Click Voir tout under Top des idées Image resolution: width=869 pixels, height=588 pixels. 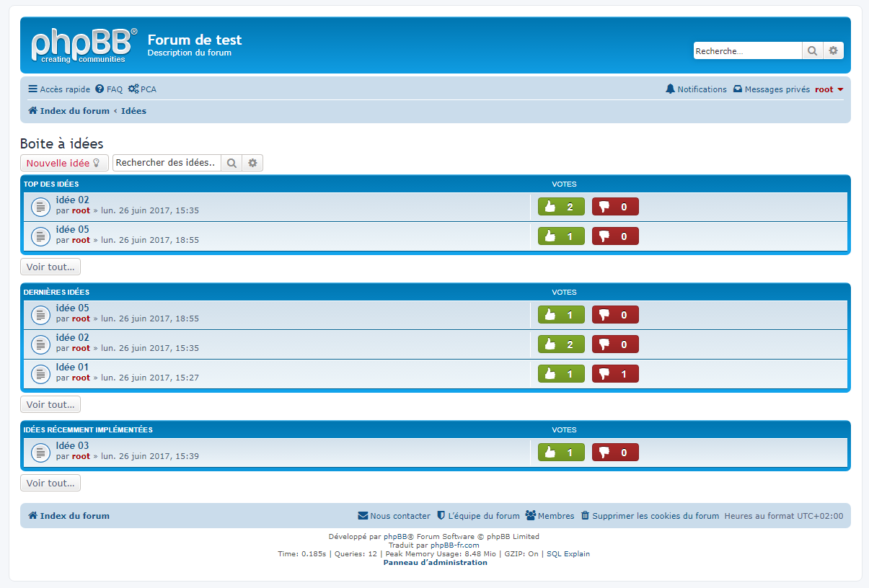coord(50,267)
